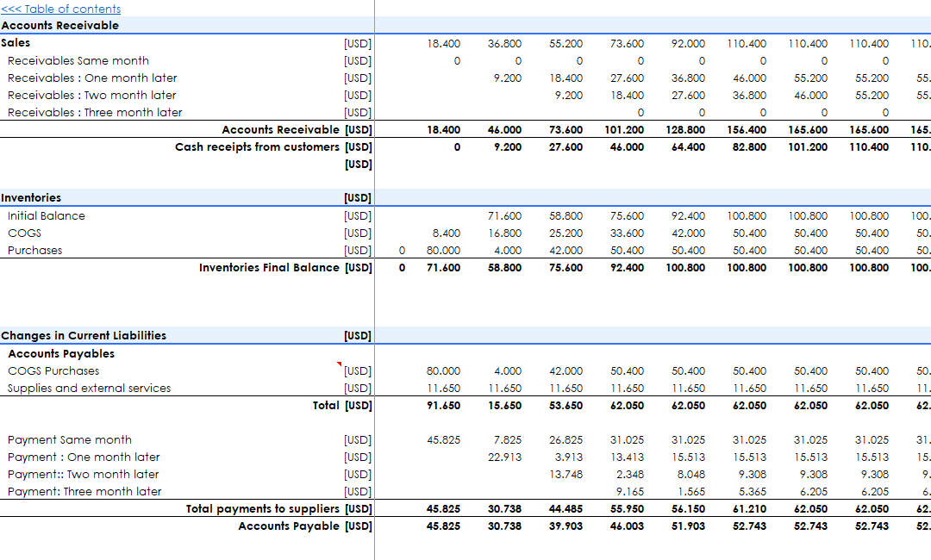Select the cell with value 13.748
The width and height of the screenshot is (931, 560).
565,474
